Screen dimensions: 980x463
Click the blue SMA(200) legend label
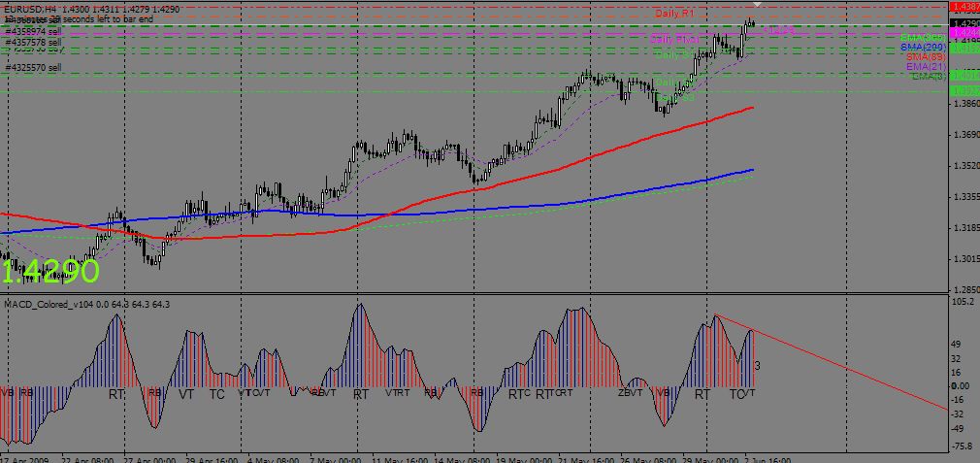tap(923, 47)
